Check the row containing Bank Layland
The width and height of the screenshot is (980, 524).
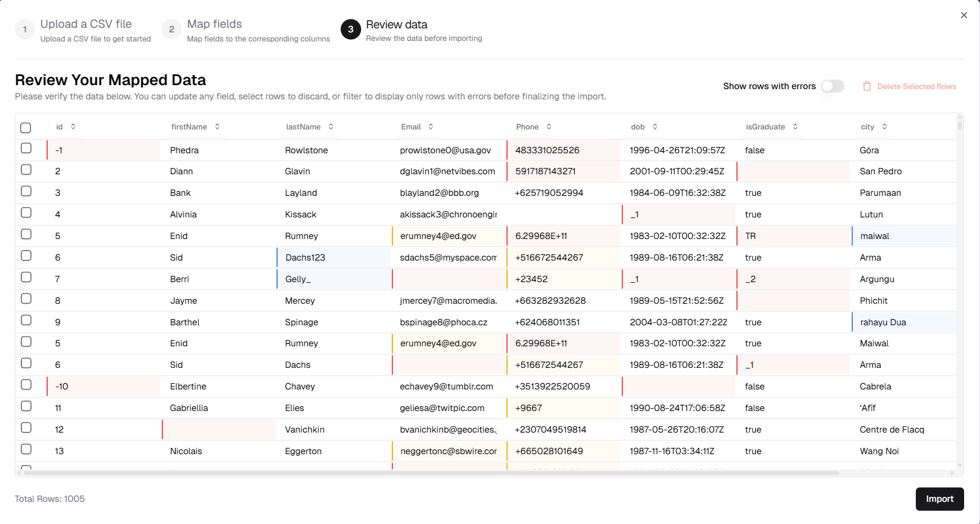coord(26,193)
